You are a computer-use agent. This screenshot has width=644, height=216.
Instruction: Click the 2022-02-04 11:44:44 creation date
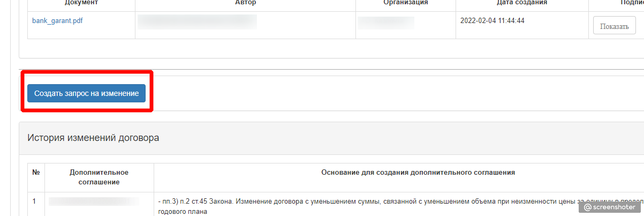point(492,21)
